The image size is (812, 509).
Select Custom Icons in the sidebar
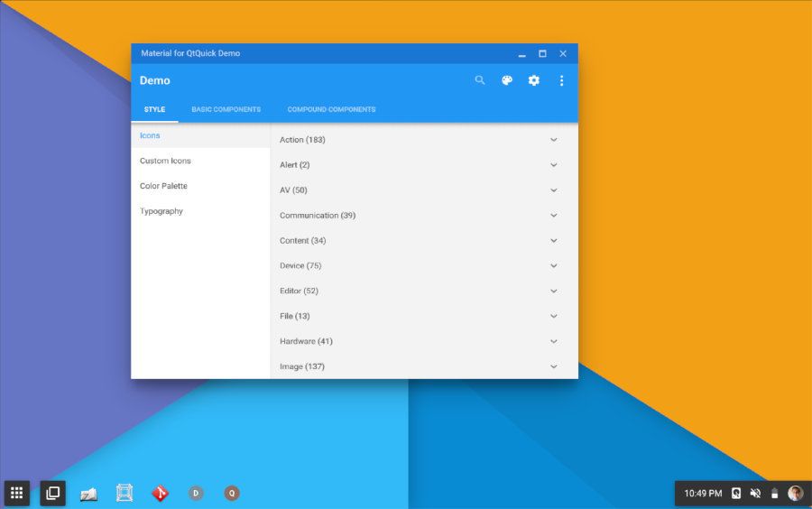tap(201, 161)
